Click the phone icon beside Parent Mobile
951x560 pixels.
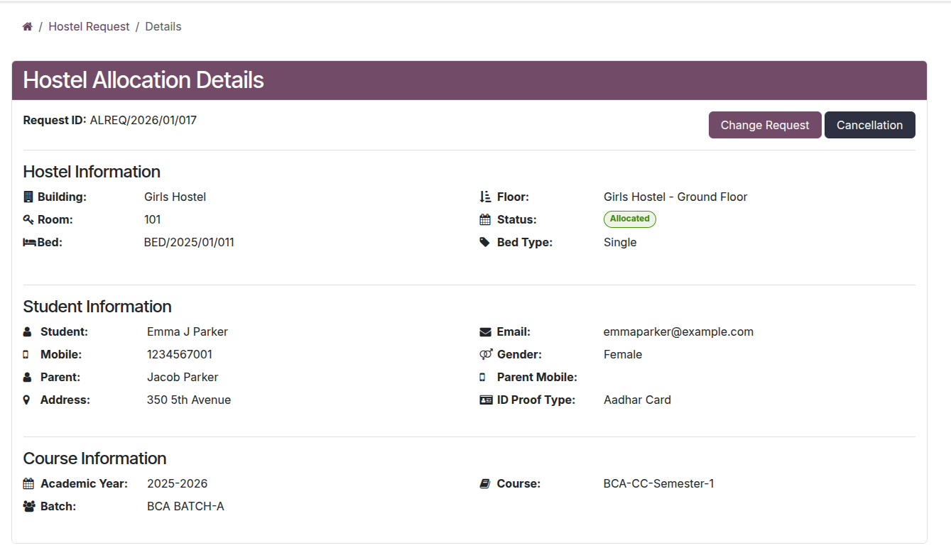[482, 378]
